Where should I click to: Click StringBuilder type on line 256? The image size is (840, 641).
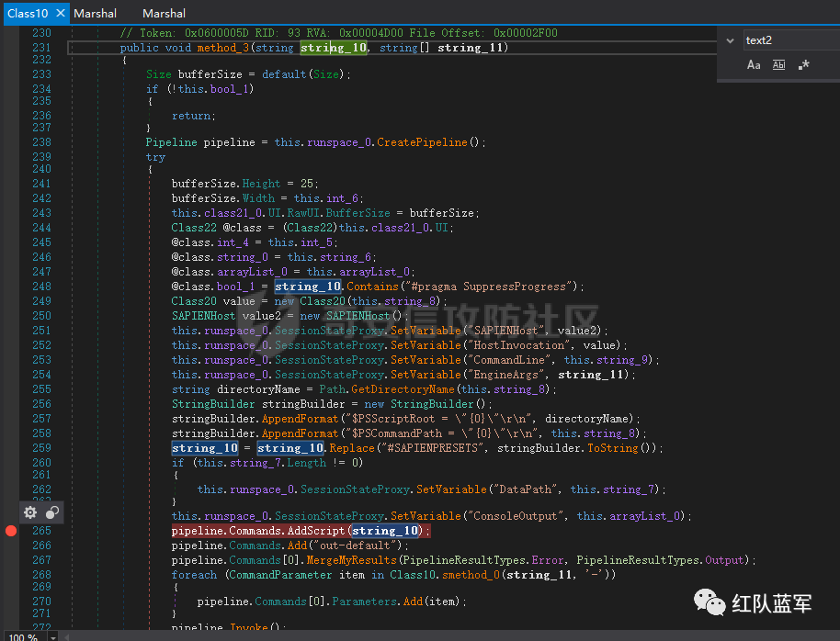213,404
